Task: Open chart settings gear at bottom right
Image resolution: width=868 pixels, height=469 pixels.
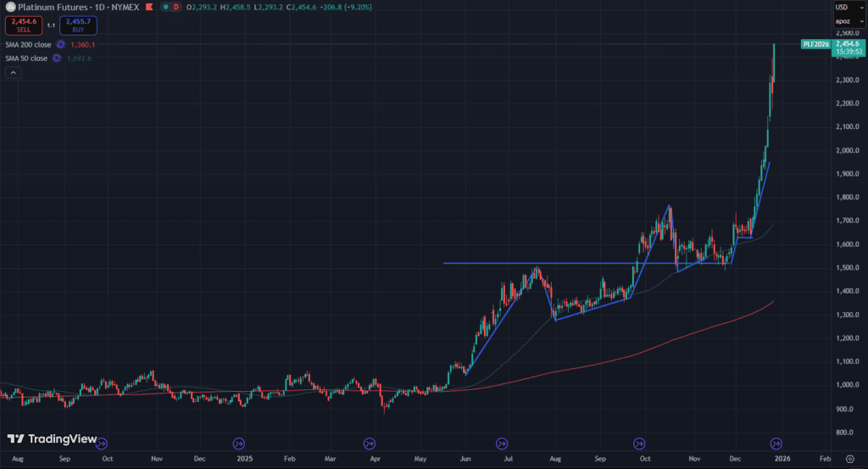Action: [x=849, y=456]
